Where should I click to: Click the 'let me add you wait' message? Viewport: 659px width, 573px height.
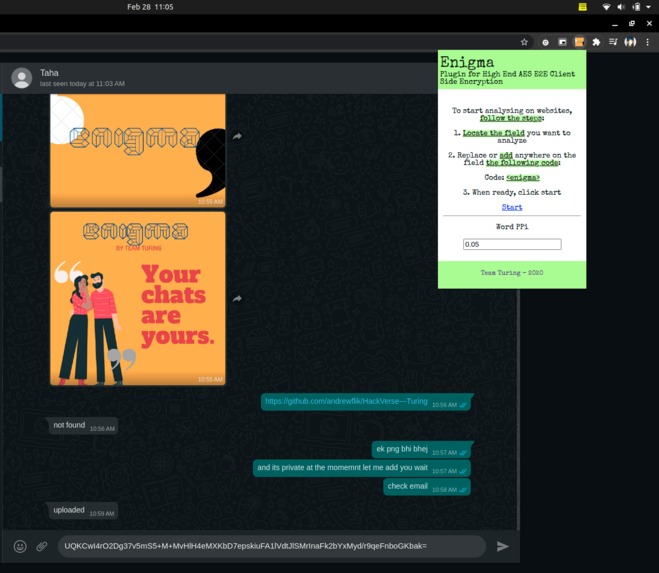point(362,468)
